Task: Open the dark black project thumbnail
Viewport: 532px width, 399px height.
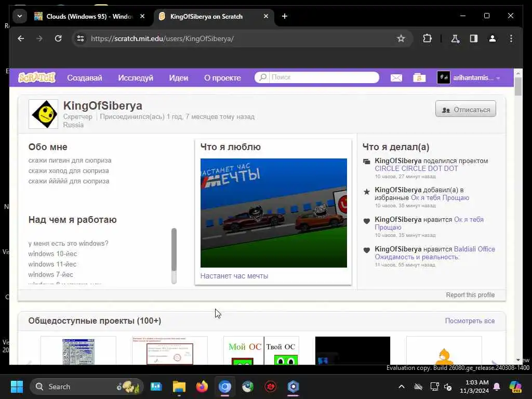Action: (353, 351)
